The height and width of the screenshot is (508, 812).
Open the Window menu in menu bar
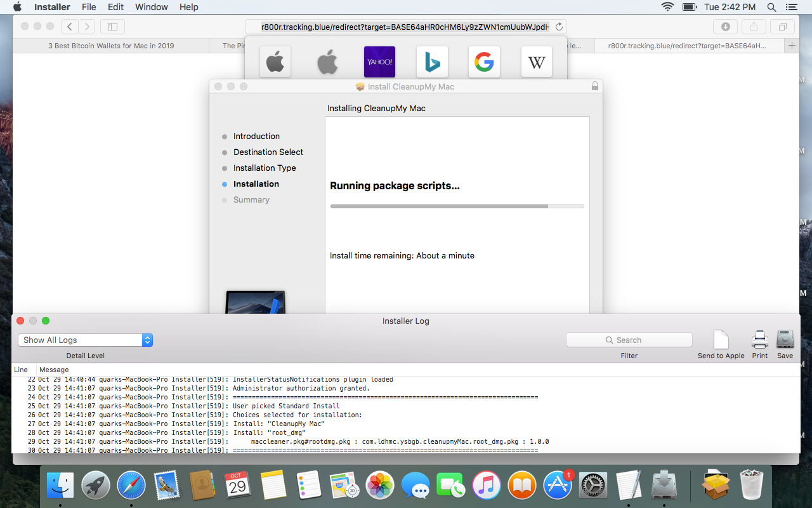152,7
